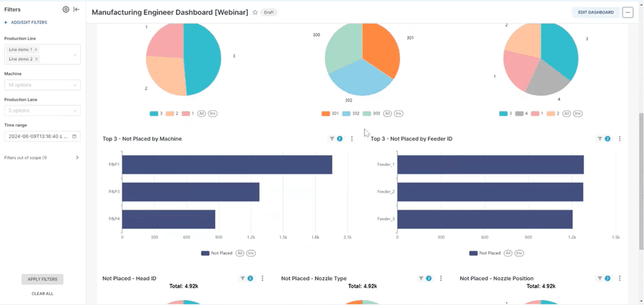The width and height of the screenshot is (644, 305).
Task: Open dashboard more options ellipsis menu
Action: (627, 12)
